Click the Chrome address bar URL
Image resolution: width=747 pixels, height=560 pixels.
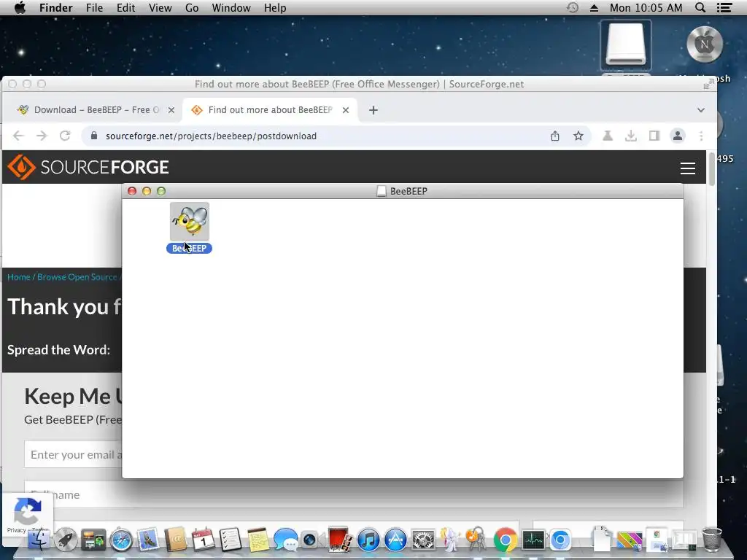coord(211,136)
